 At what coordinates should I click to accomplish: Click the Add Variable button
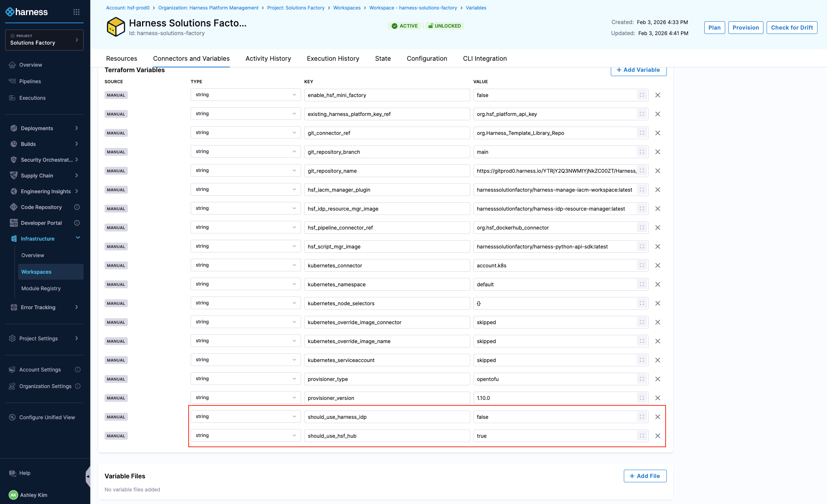click(638, 70)
